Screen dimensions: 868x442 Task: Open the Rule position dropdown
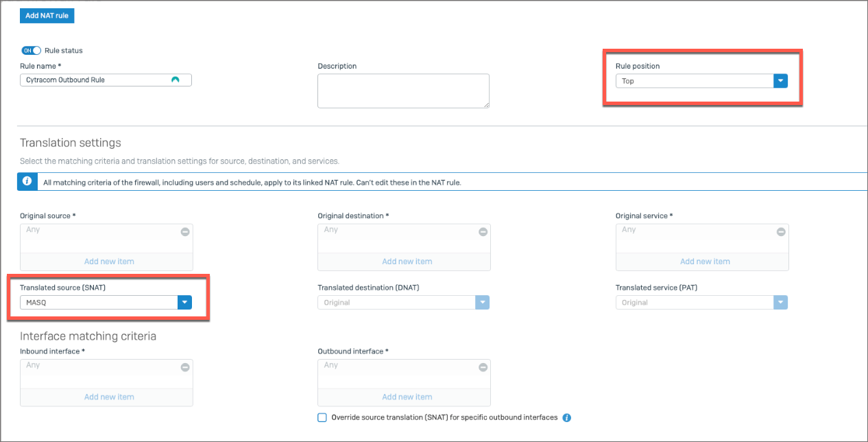pos(780,81)
